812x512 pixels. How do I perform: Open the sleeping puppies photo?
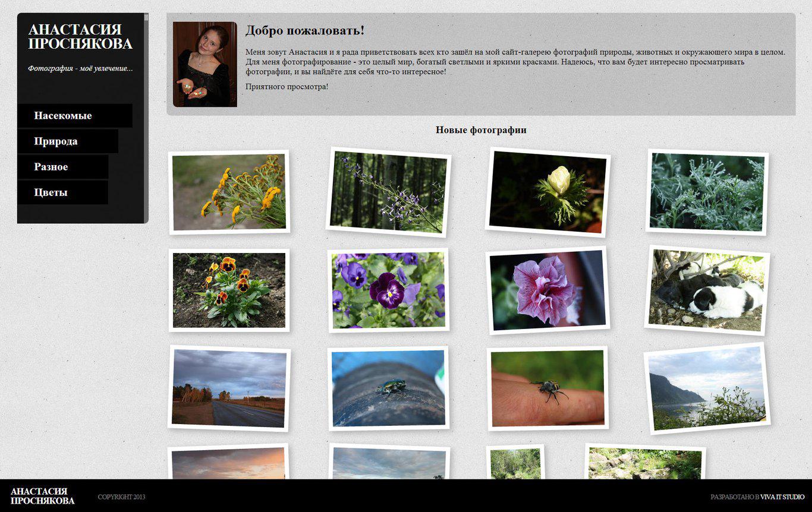(707, 290)
